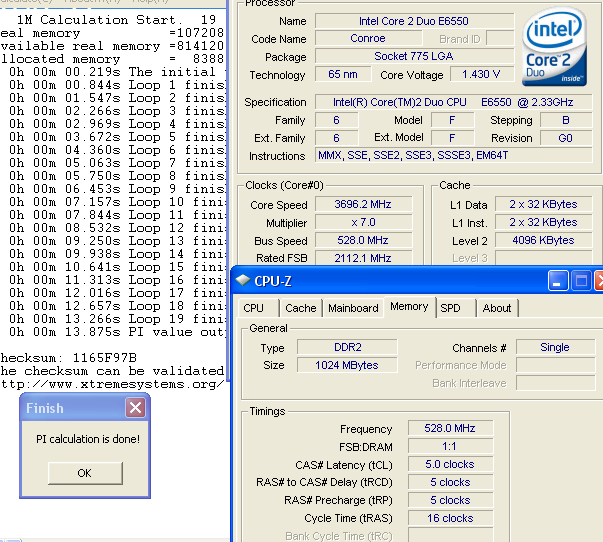Select the Memory tab in CPU-Z
Screen dimensions: 603x542
pyautogui.click(x=409, y=307)
